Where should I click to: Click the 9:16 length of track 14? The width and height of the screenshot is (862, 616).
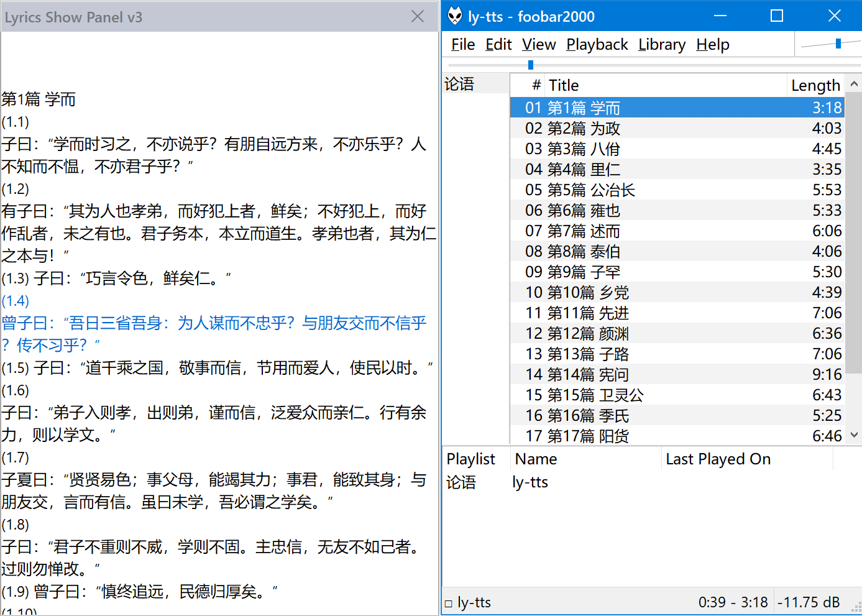pos(827,374)
